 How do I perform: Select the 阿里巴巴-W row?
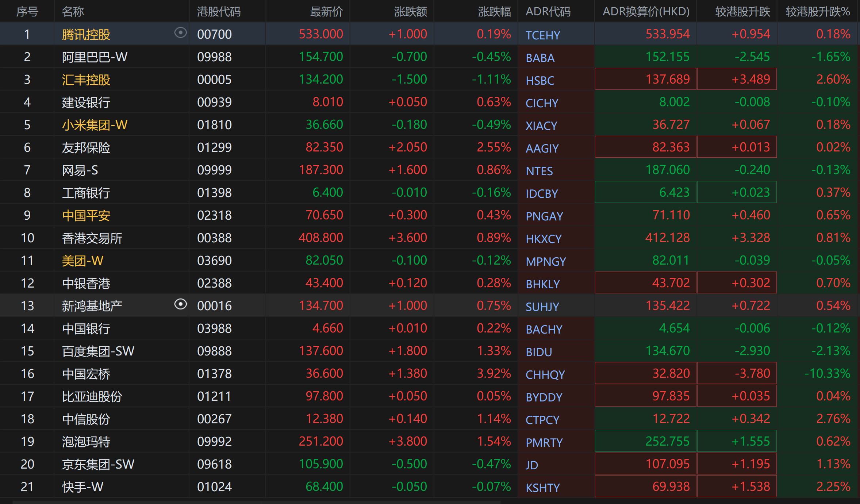(95, 57)
